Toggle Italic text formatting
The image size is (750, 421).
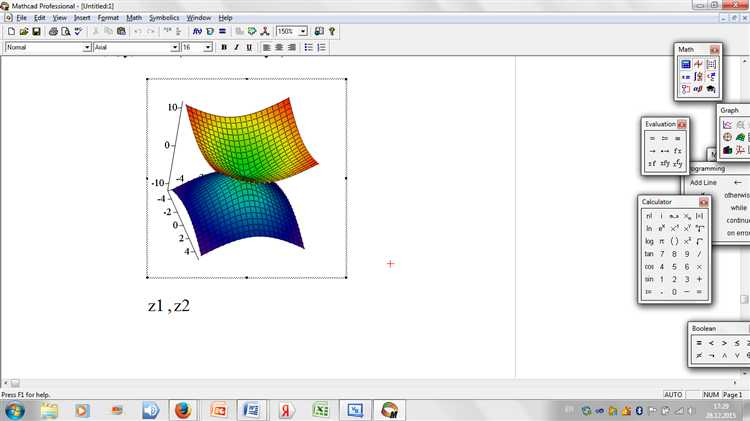coord(236,47)
